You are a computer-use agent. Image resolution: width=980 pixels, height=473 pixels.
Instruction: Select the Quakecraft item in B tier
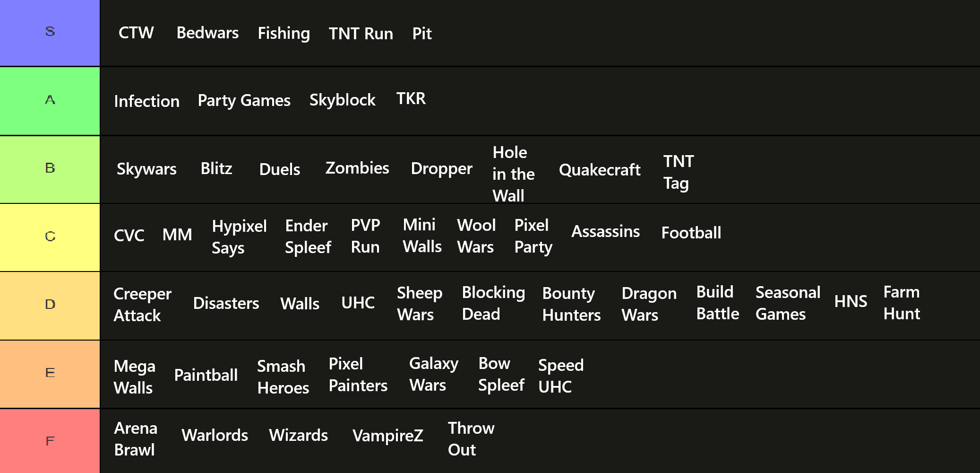[x=600, y=170]
